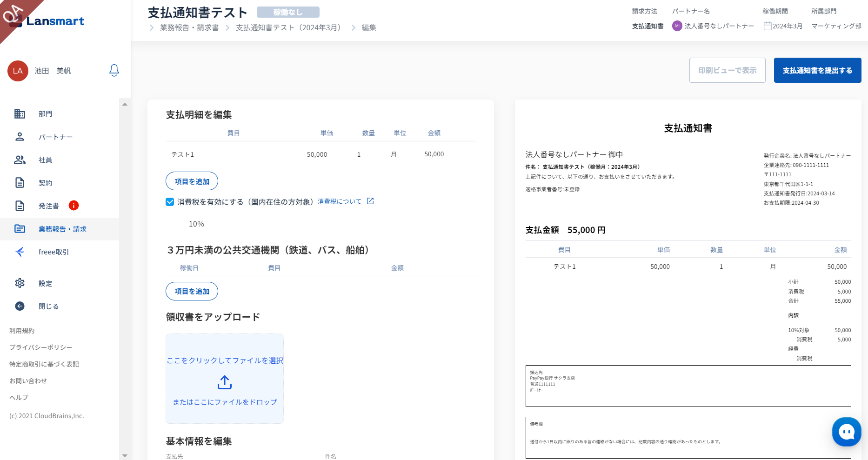The width and height of the screenshot is (868, 460).
Task: Open the 部門 building icon in sidebar
Action: click(20, 113)
